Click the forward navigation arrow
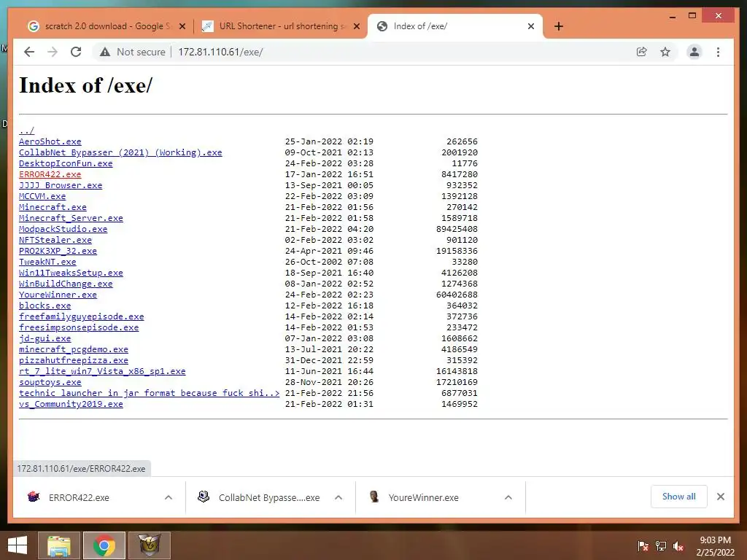The width and height of the screenshot is (747, 560). [x=53, y=52]
